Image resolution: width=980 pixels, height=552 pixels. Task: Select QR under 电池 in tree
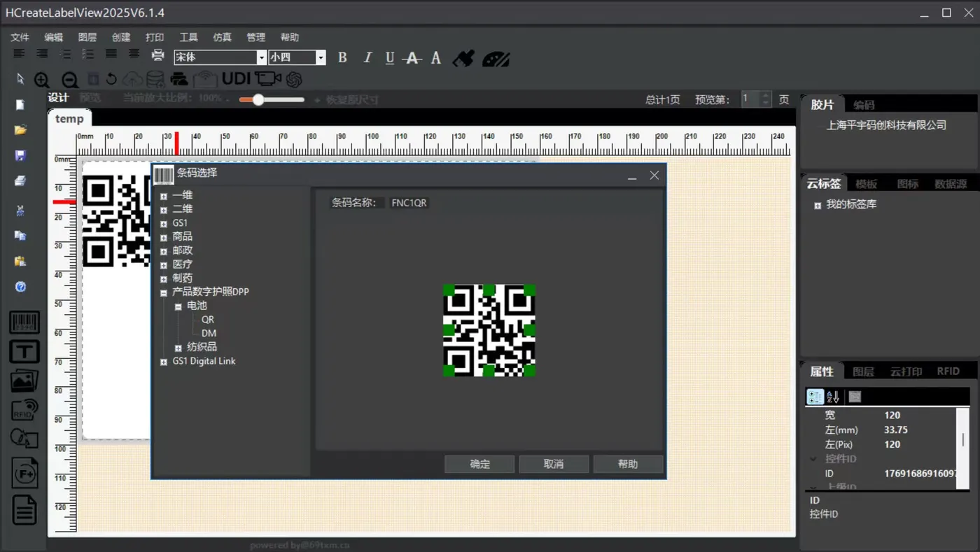coord(208,320)
